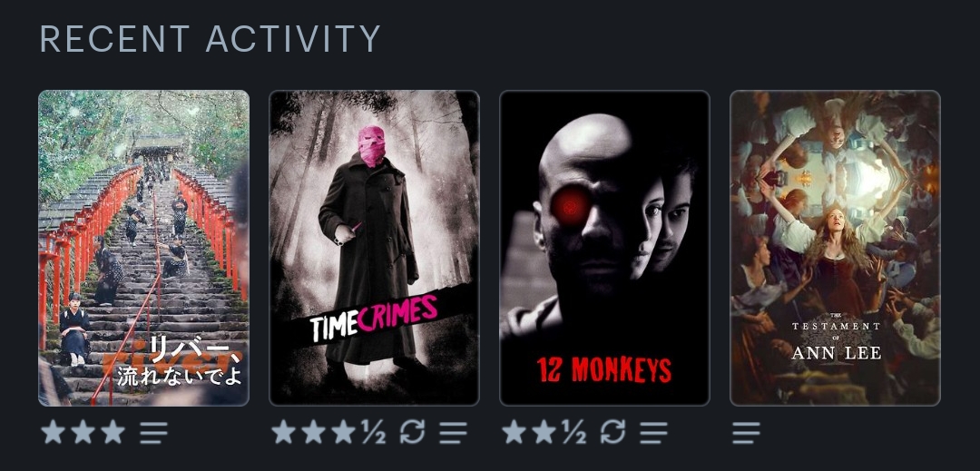Screen dimensions: 980x471
Task: Open the River Japanese film poster
Action: 143,248
